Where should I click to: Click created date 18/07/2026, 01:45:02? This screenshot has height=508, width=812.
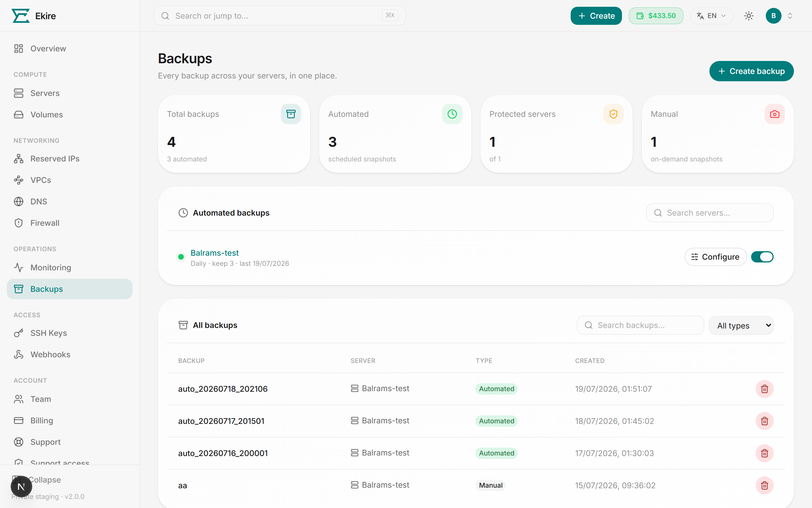click(x=614, y=421)
